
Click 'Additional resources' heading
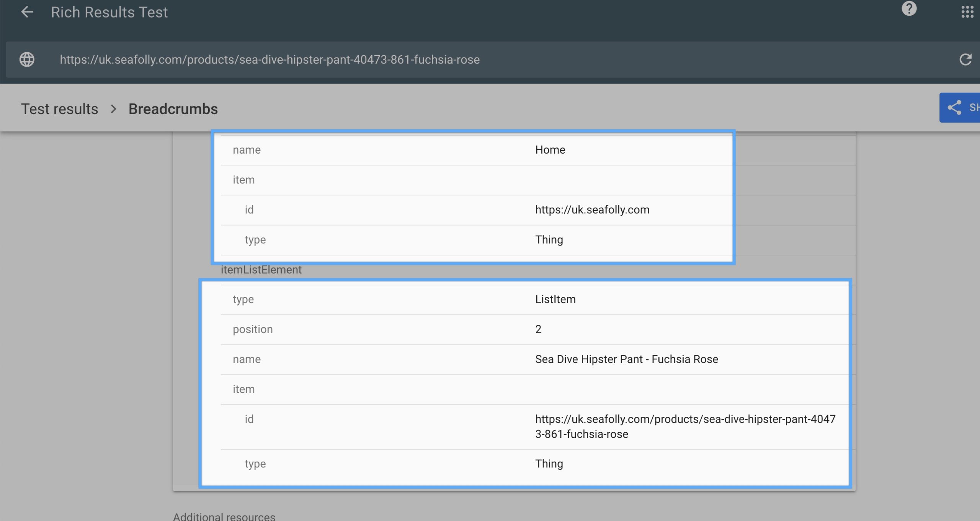(224, 516)
